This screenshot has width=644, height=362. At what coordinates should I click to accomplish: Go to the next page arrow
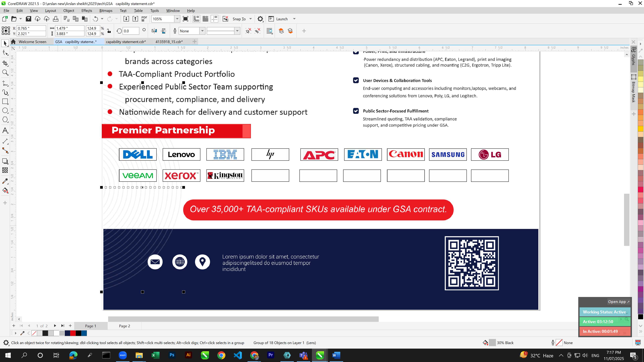(x=55, y=326)
